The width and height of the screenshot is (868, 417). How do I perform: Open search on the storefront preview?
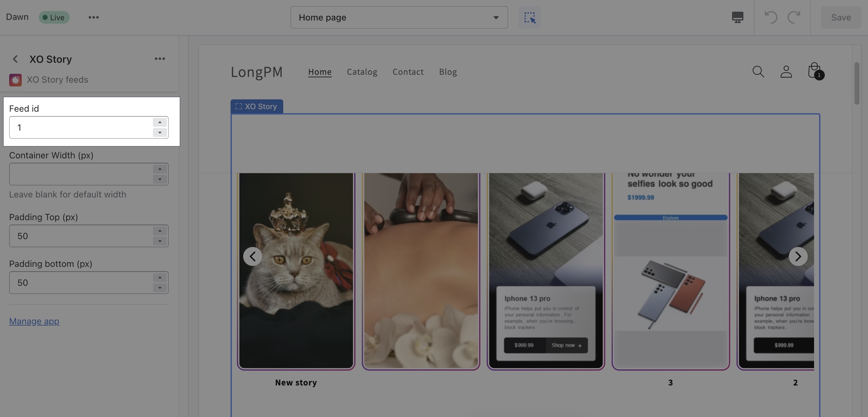coord(758,72)
